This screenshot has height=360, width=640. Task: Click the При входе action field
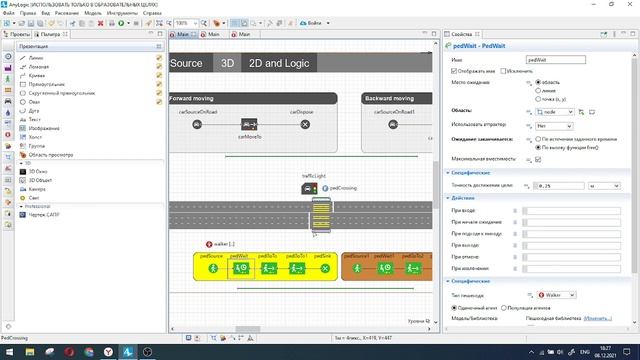tap(571, 211)
